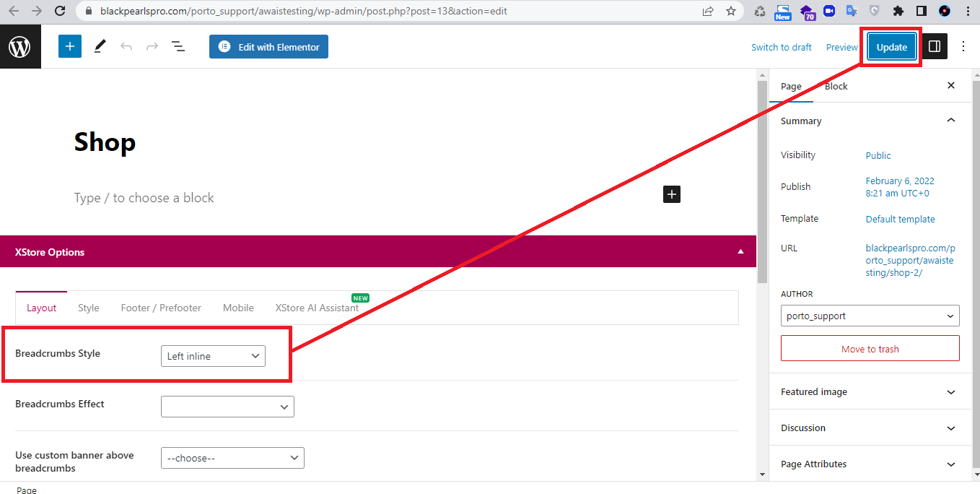Click the Shop page title

click(x=105, y=142)
